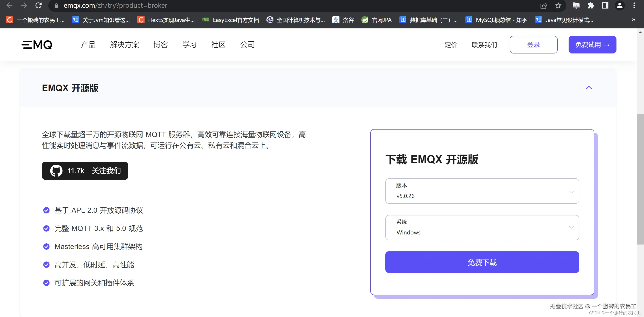Screen dimensions: 644x317
Task: Click the GitHub icon on the 11.7k badge
Action: point(56,171)
